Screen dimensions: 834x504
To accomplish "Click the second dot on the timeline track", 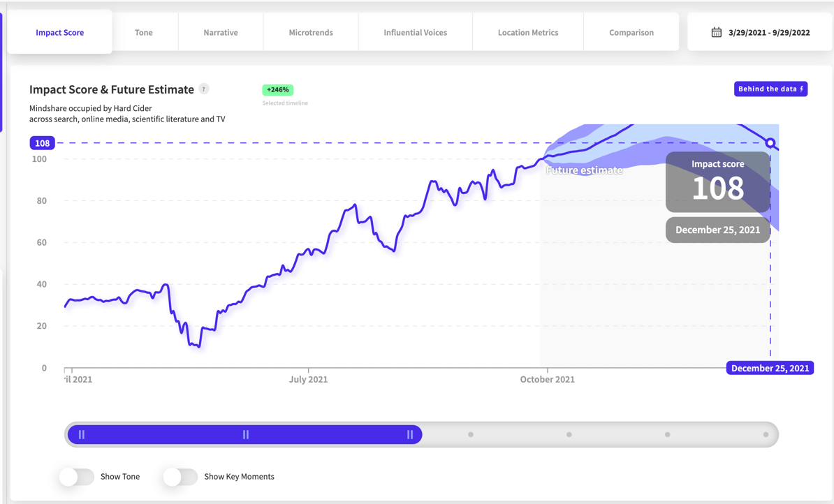I will click(x=569, y=435).
